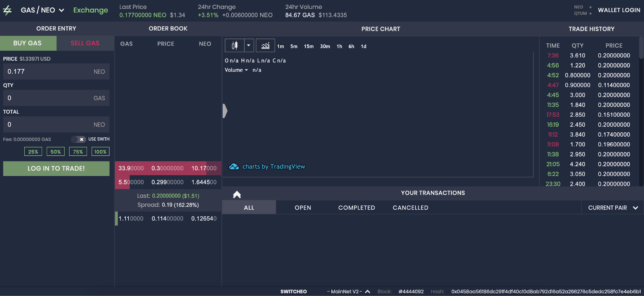Click the TradingView cloud logo
Viewport: 644px width, 296px height.
234,167
